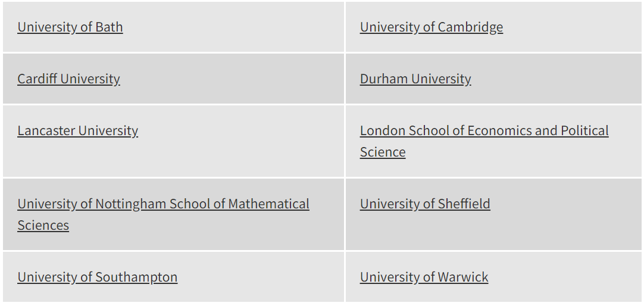Follow the Cardiff University link
The height and width of the screenshot is (306, 644).
pyautogui.click(x=68, y=79)
